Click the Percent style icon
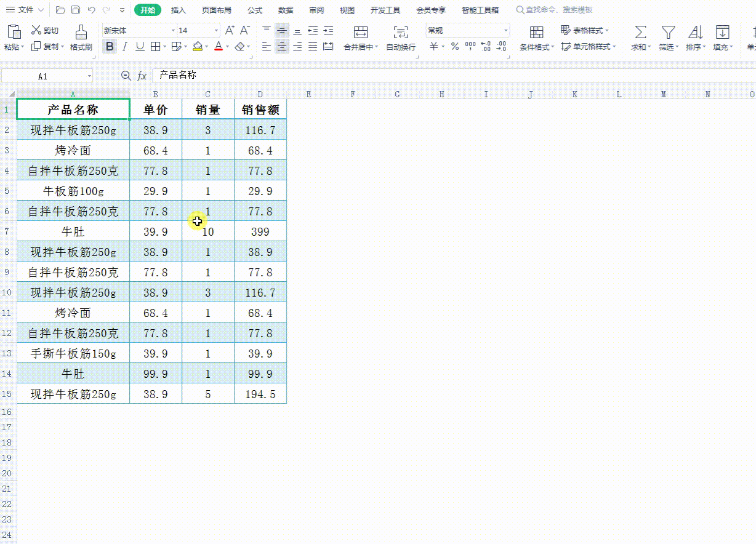Viewport: 756px width, 544px height. point(454,45)
